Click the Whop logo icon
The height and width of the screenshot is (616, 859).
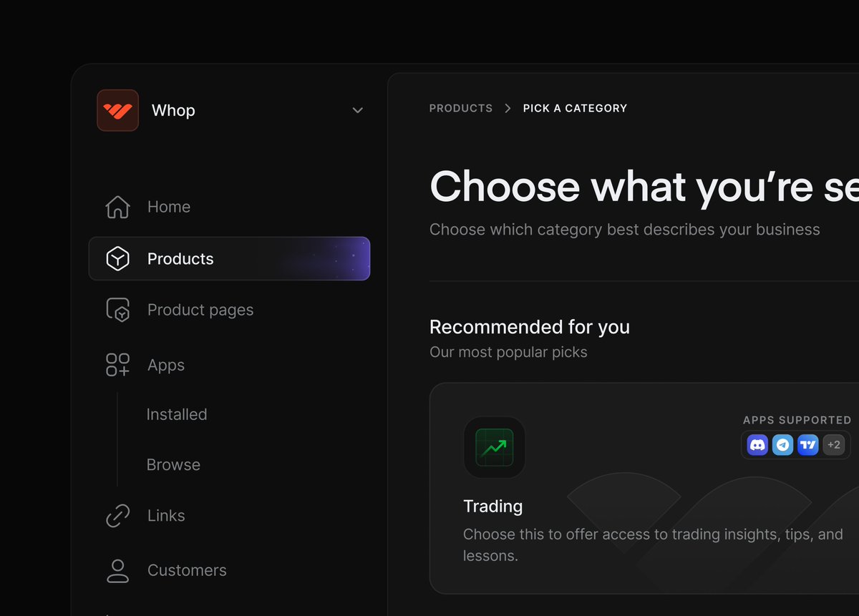point(117,110)
